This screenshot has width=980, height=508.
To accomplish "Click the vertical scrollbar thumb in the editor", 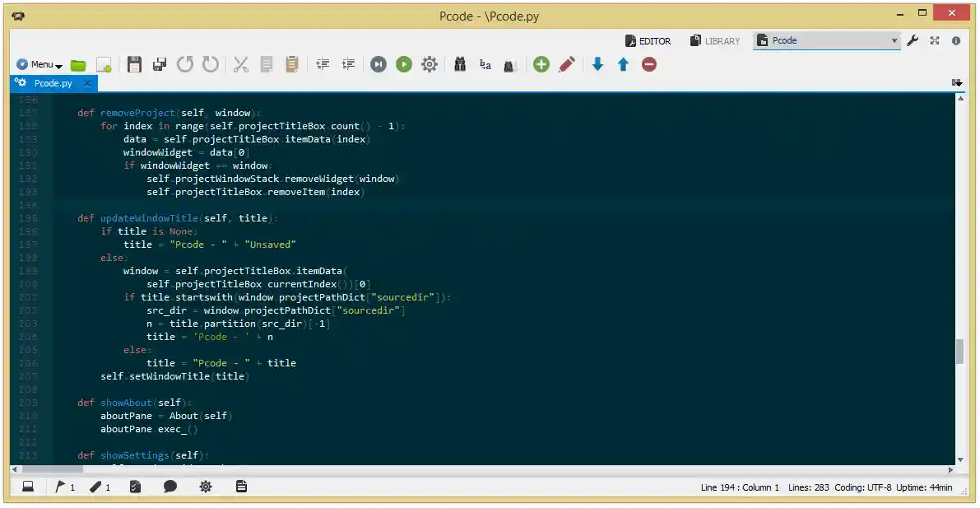I will click(959, 351).
